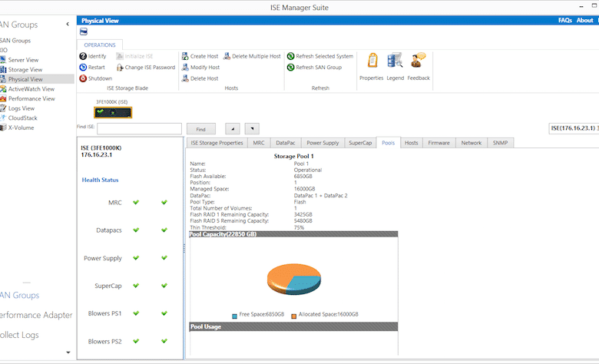Open Storage View in sidebar
599x364 pixels.
coord(25,70)
